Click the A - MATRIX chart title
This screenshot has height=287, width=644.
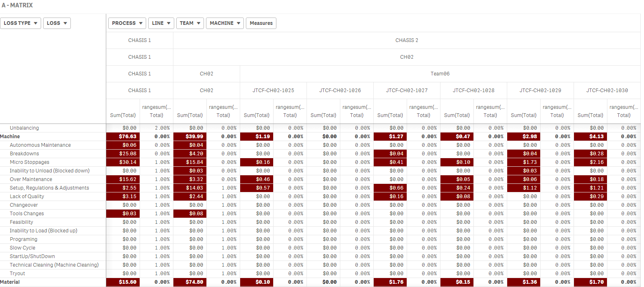tap(17, 5)
